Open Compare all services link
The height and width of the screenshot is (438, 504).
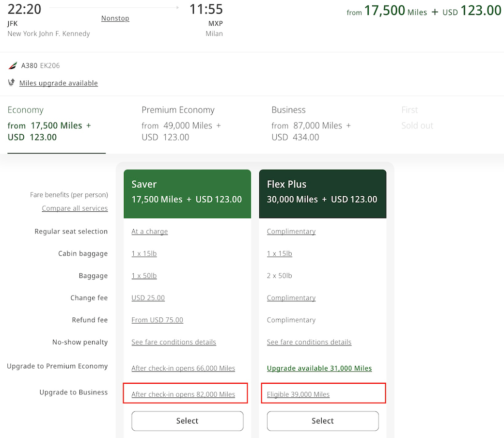(75, 208)
